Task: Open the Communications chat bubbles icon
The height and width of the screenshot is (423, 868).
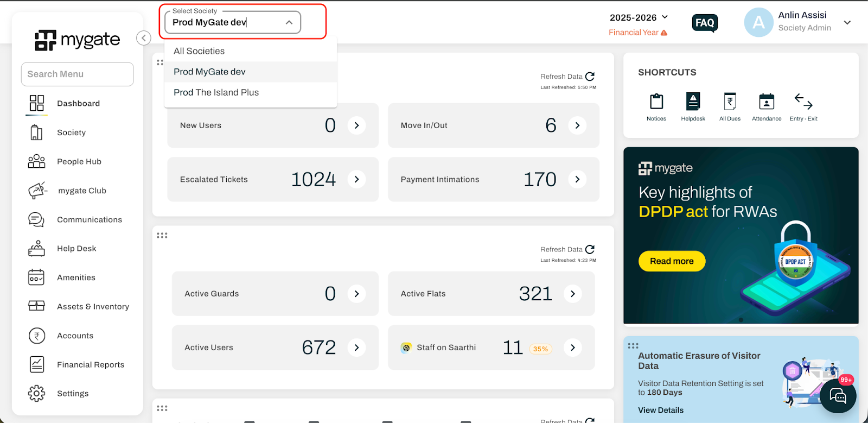Action: pos(36,219)
